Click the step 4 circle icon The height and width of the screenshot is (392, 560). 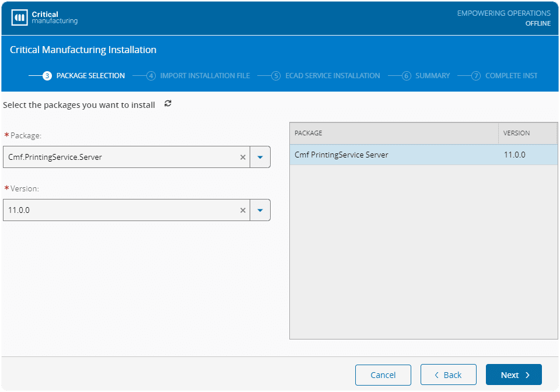click(x=151, y=76)
